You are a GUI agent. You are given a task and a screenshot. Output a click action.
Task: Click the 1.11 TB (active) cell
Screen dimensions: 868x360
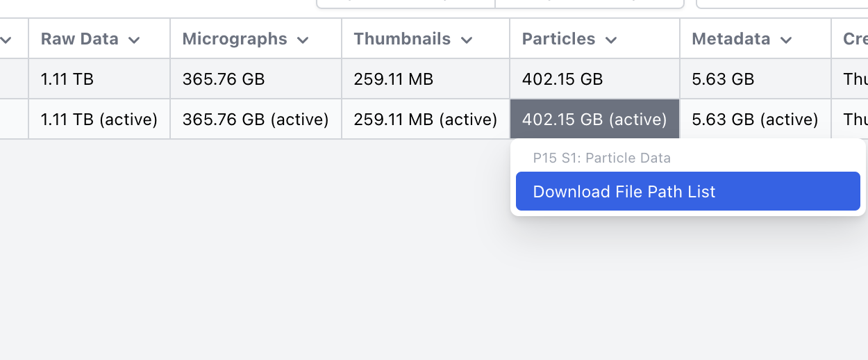click(99, 120)
